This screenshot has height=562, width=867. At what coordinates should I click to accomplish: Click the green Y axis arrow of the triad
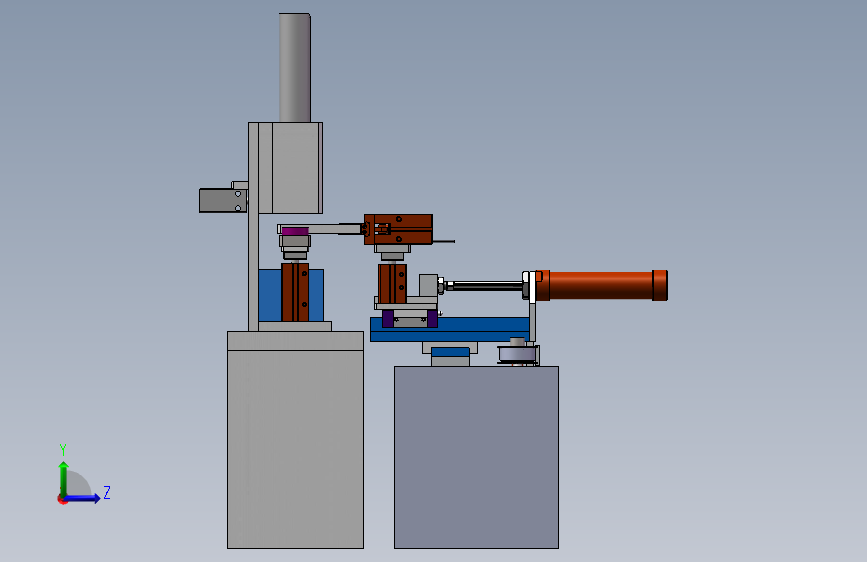(x=64, y=478)
